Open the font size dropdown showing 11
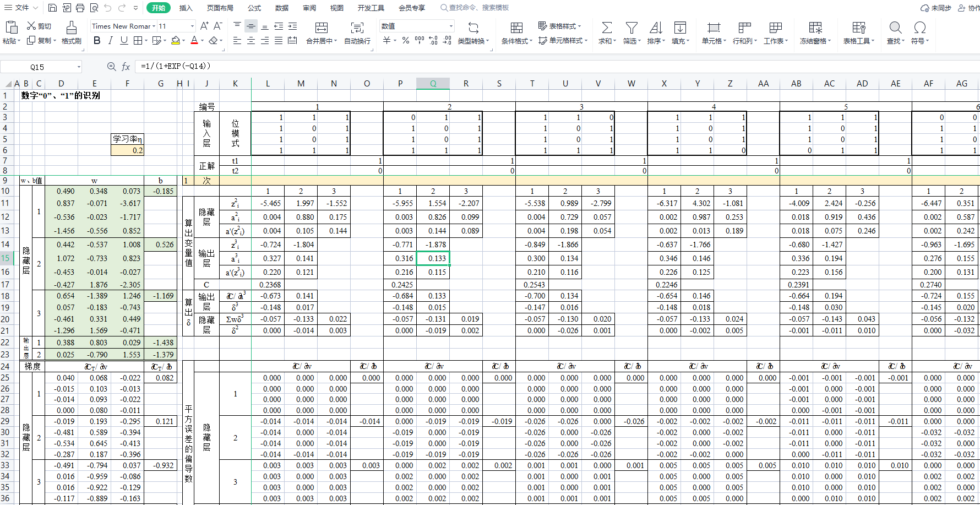This screenshot has height=505, width=980. 192,26
